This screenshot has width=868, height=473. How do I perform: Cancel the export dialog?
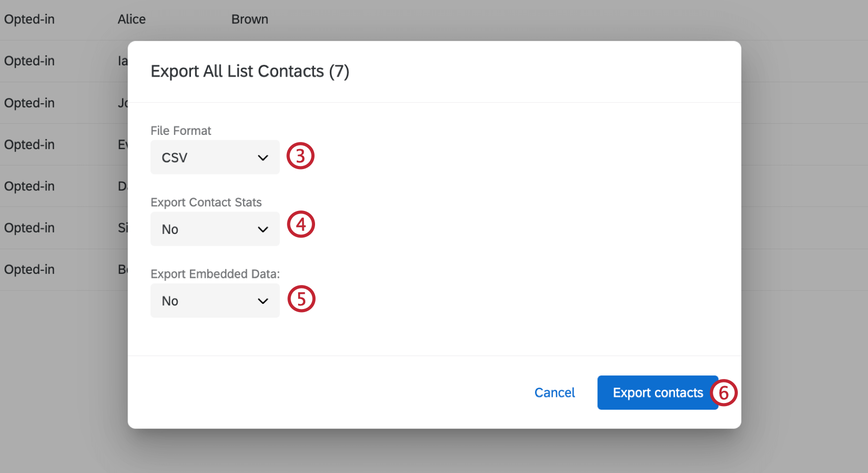[554, 392]
